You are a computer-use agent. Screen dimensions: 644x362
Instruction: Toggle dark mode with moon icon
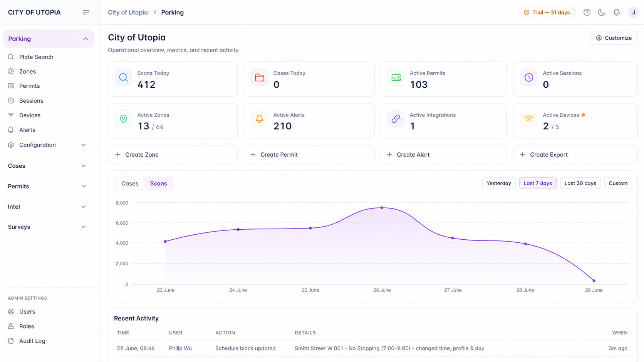pyautogui.click(x=602, y=12)
